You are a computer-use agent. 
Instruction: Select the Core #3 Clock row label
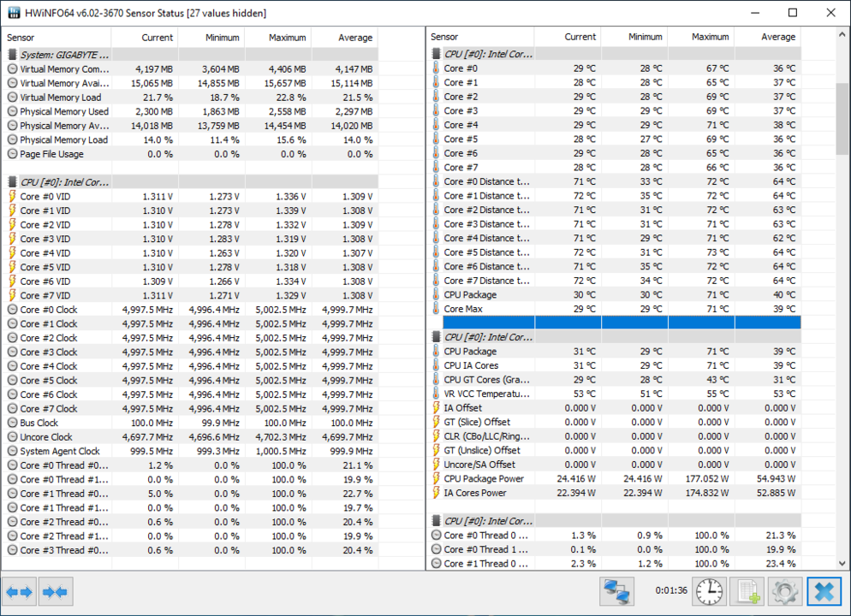49,352
